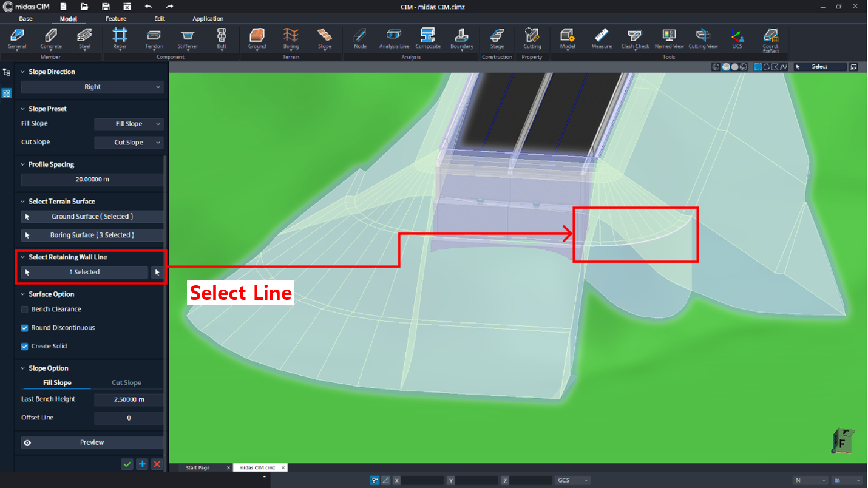The width and height of the screenshot is (868, 488).
Task: Click the Preview button
Action: pyautogui.click(x=92, y=442)
